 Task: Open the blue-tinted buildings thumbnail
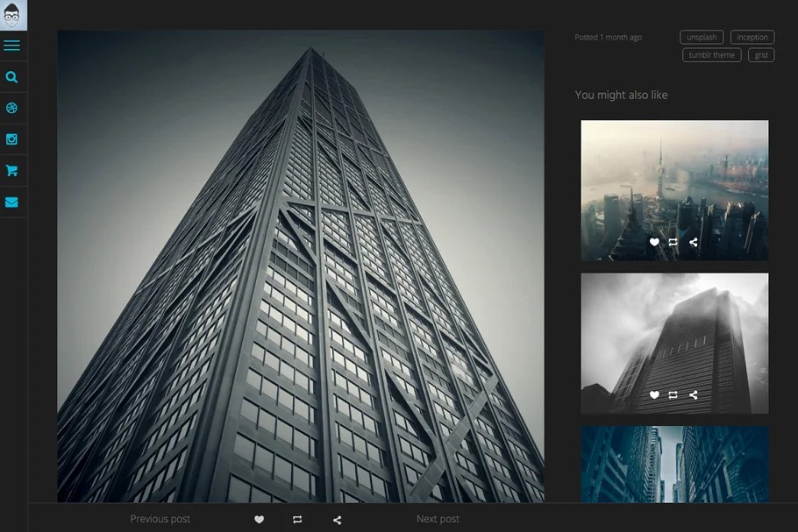[x=674, y=464]
